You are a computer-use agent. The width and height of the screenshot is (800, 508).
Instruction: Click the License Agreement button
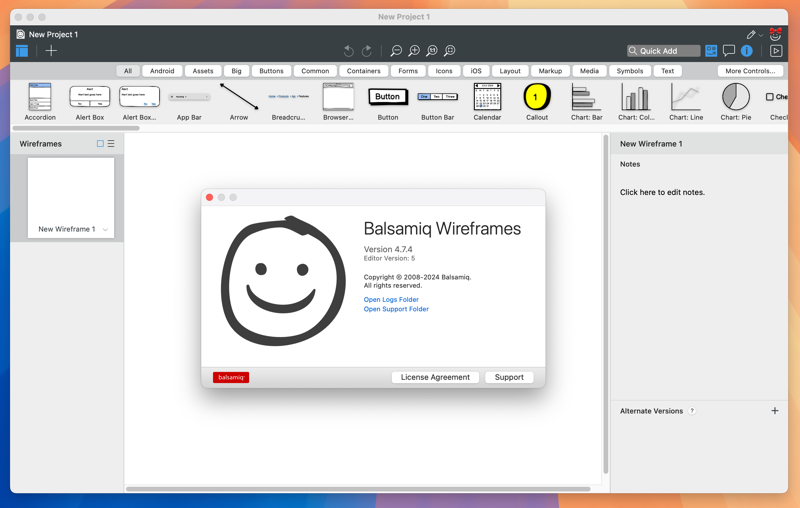point(435,377)
